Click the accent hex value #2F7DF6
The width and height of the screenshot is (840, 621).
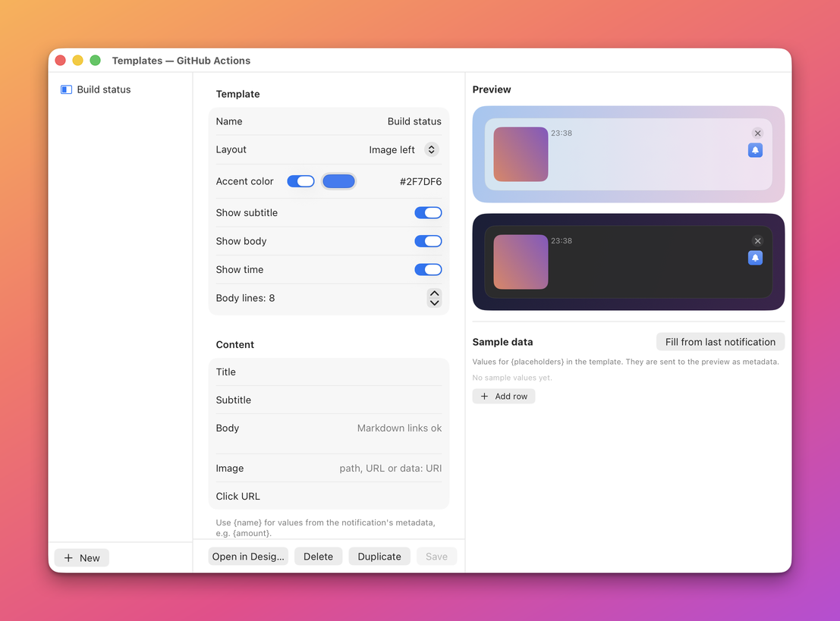[x=420, y=181]
